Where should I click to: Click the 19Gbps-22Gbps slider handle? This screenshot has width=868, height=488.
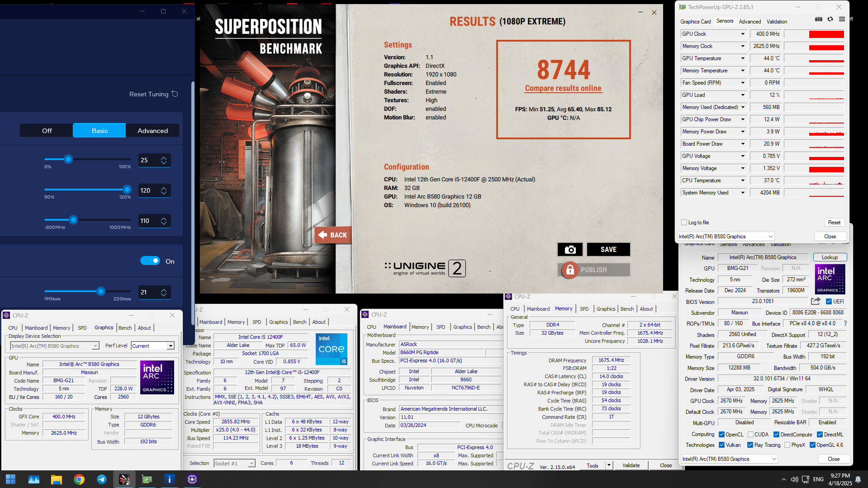(x=101, y=291)
